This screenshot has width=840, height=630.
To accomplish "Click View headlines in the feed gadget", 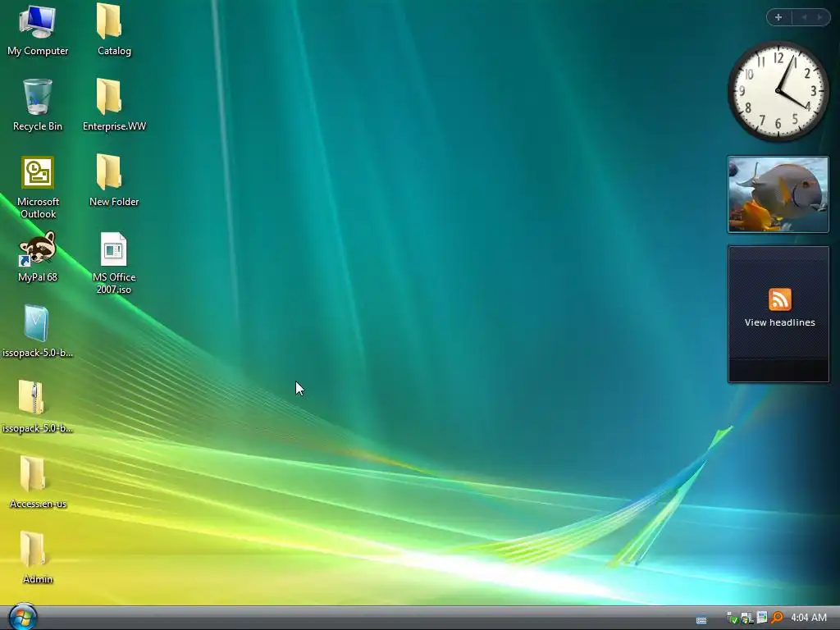I will point(779,322).
